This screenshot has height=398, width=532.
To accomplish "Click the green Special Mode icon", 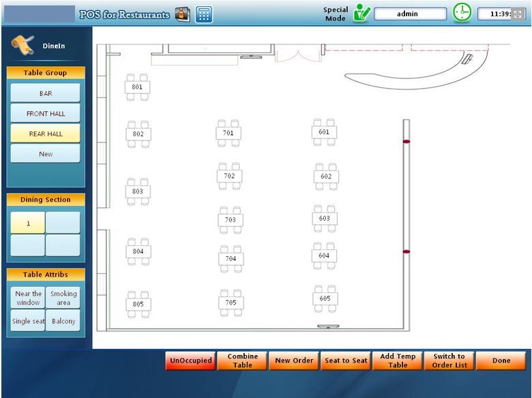I will tap(361, 14).
